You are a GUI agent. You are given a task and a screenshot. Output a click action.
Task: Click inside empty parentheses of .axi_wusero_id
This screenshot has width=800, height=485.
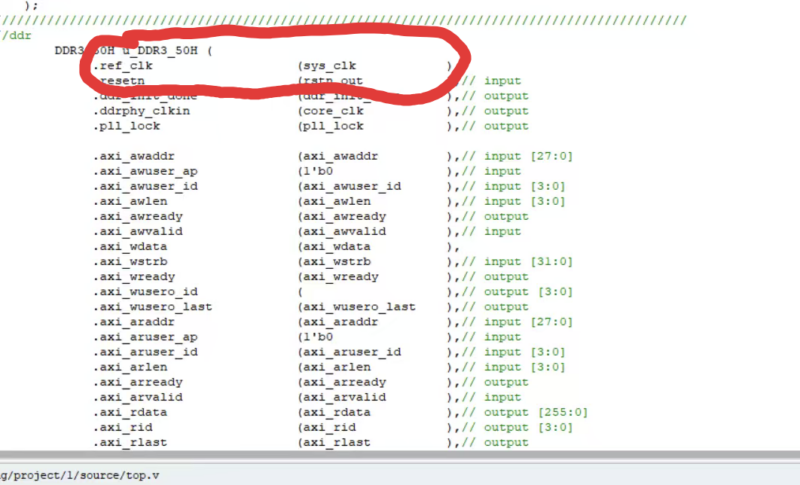point(370,292)
